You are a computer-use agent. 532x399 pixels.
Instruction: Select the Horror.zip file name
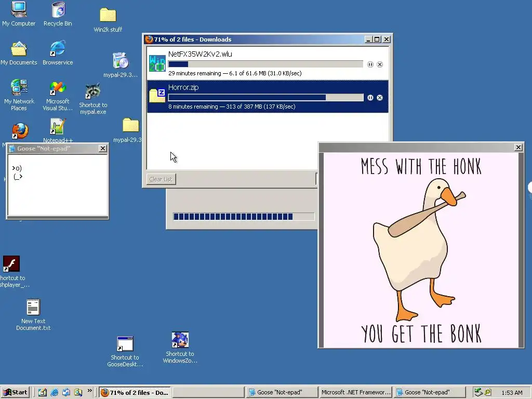point(183,87)
